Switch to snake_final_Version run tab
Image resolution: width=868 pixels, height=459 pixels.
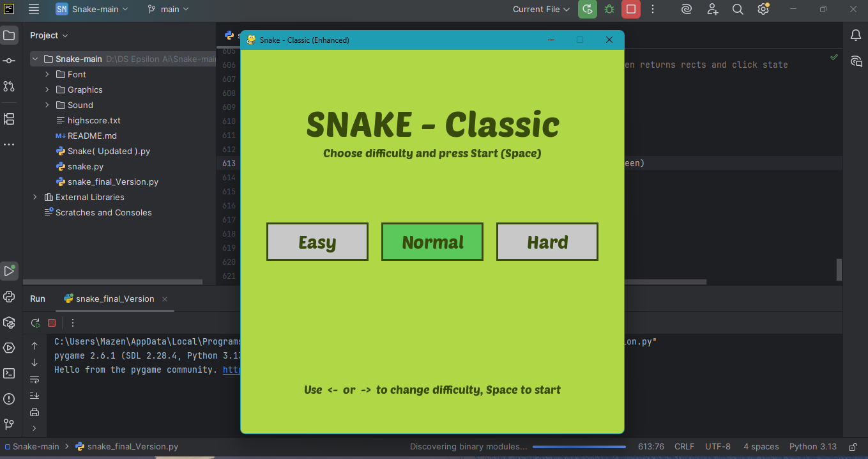(x=114, y=299)
